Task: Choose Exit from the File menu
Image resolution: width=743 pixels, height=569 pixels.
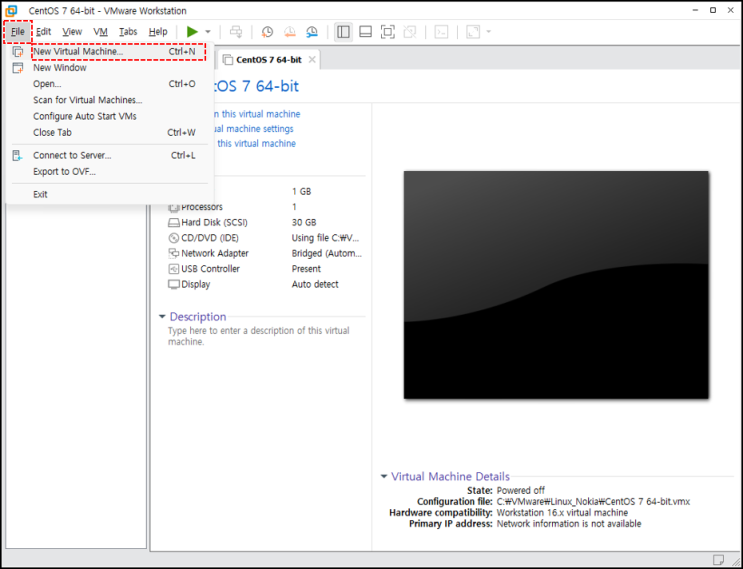Action: pos(109,194)
